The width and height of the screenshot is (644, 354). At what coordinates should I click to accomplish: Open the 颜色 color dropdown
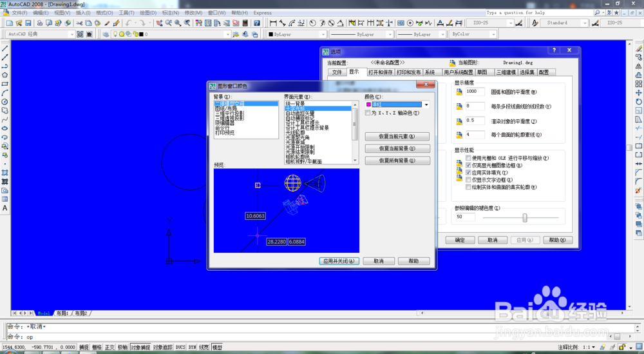click(426, 104)
